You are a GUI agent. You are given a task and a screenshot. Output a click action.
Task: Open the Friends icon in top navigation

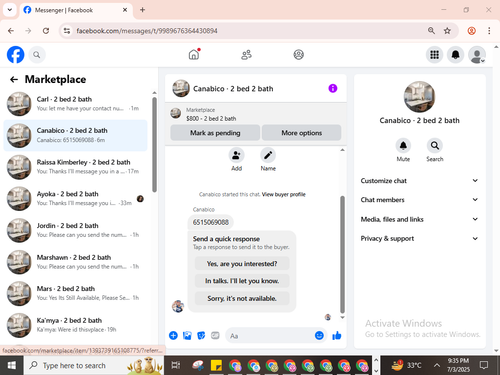pos(246,55)
